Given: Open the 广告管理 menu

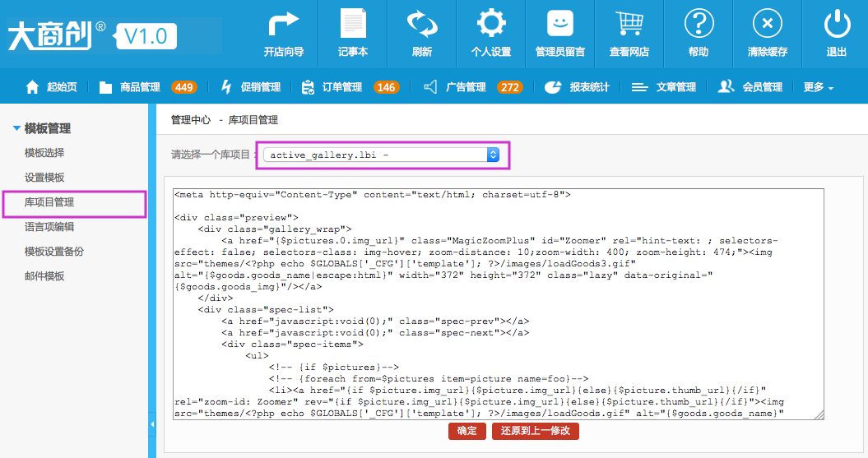Looking at the screenshot, I should point(466,87).
